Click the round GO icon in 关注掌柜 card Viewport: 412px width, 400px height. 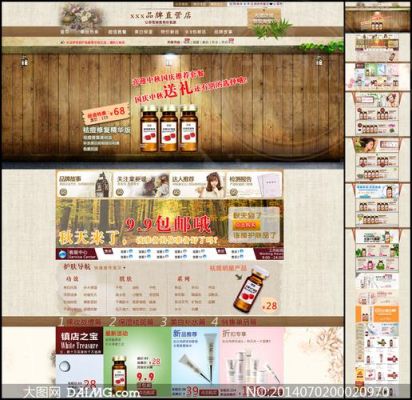[x=120, y=192]
